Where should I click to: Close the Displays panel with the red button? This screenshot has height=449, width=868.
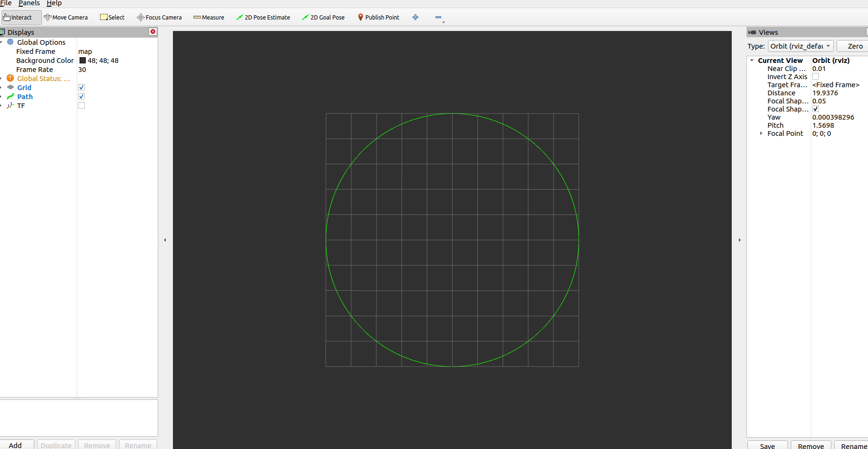tap(153, 31)
